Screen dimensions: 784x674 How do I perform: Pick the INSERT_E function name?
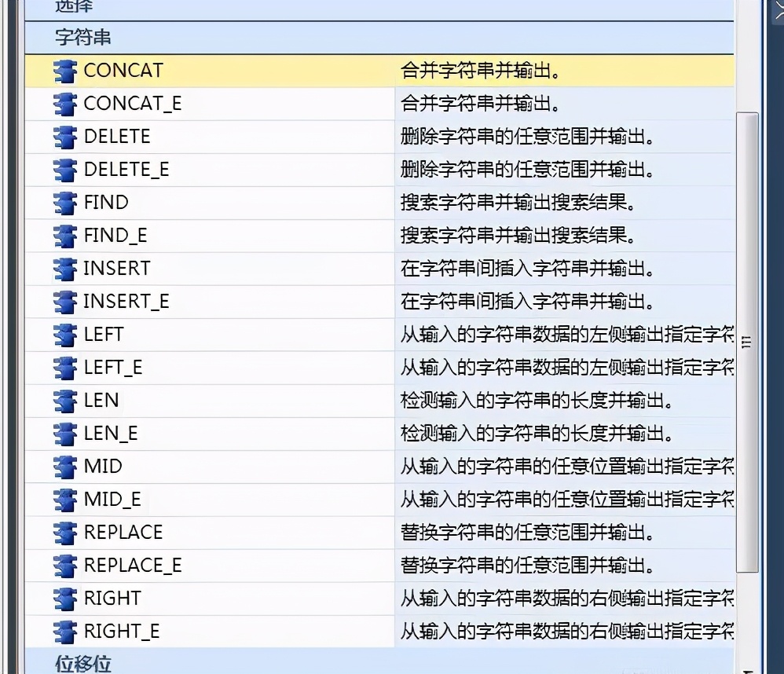[126, 302]
